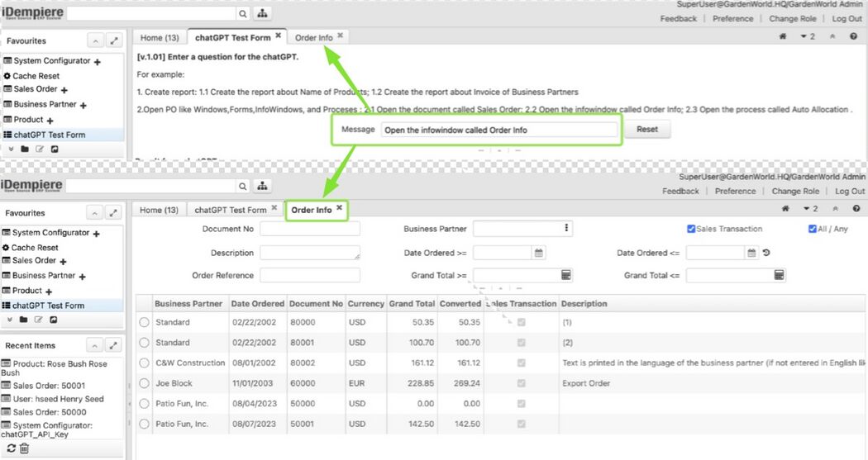Viewport: 868px width, 460px height.
Task: Open recent item Sales Order: 50001
Action: (x=43, y=386)
